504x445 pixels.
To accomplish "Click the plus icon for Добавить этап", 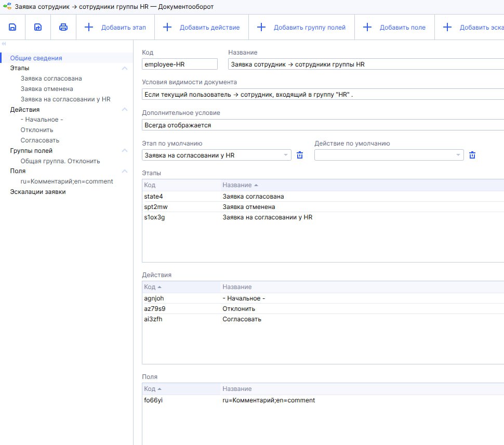I will pyautogui.click(x=89, y=27).
